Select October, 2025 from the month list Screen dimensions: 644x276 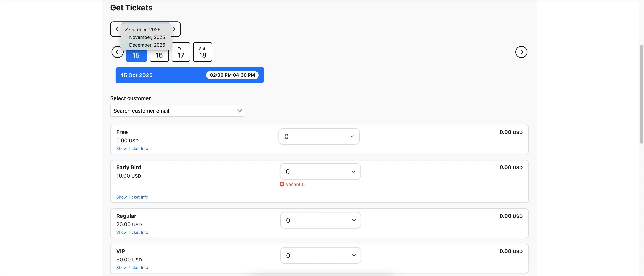[x=145, y=30]
